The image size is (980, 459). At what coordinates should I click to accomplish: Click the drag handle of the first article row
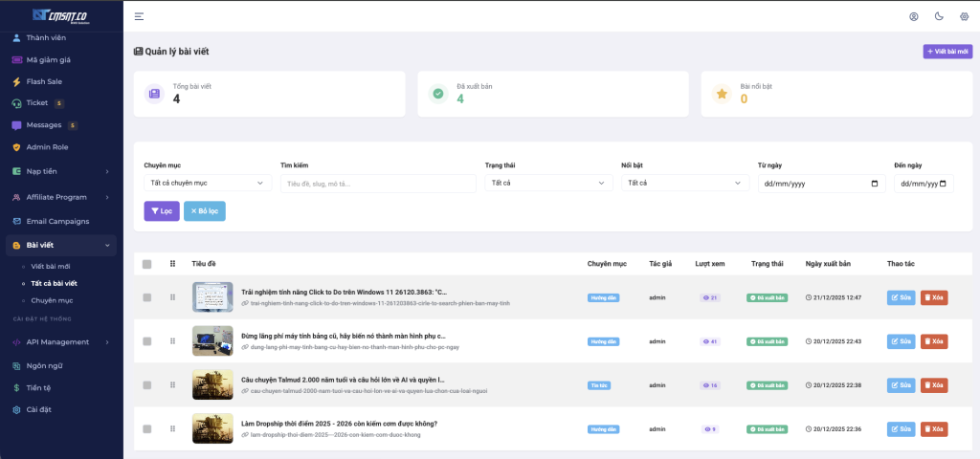click(x=173, y=297)
